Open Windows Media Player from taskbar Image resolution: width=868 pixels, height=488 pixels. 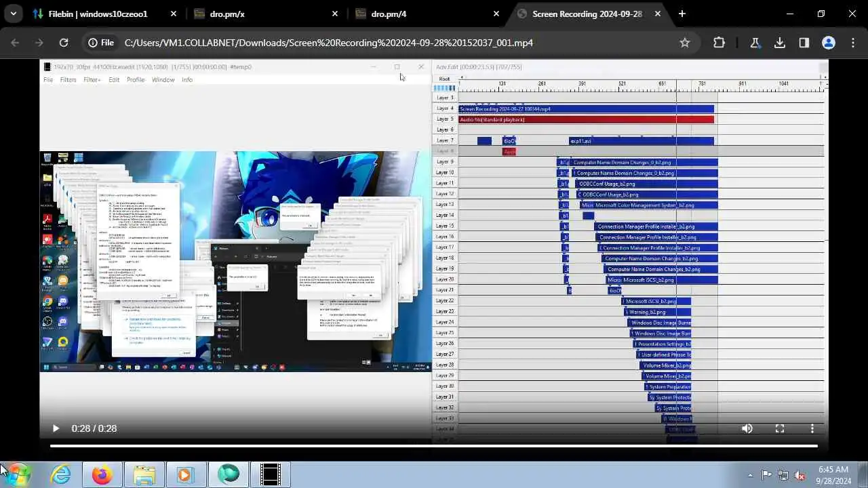point(186,474)
